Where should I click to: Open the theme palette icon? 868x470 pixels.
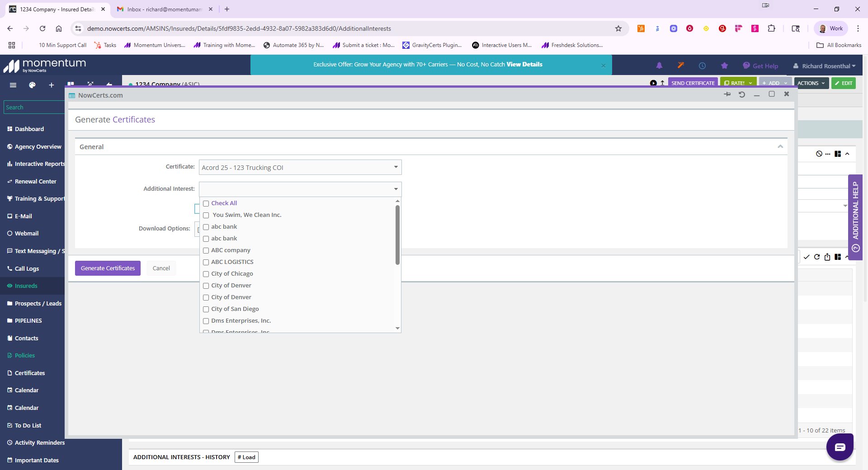32,85
